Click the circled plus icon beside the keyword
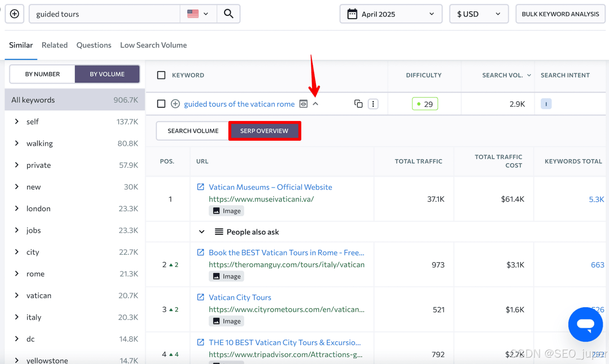 click(175, 104)
